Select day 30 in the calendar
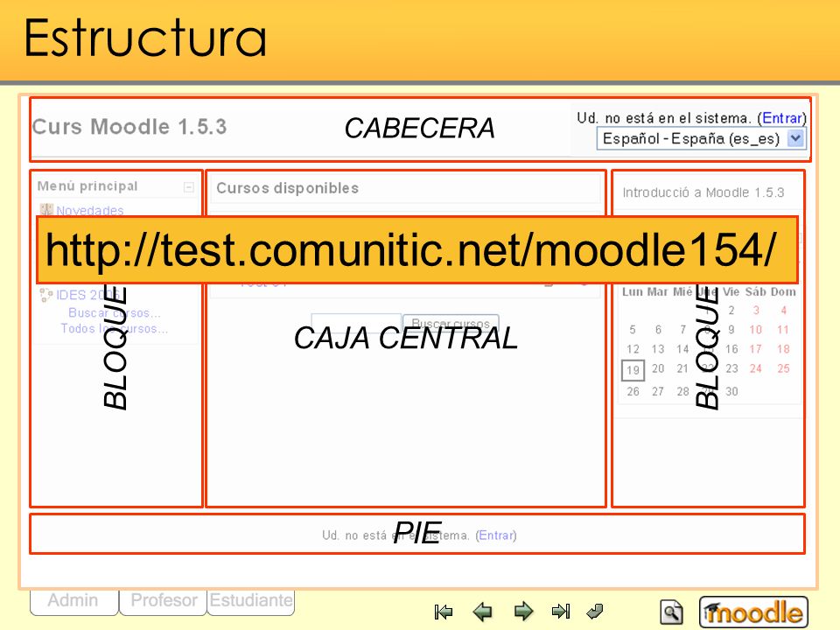The width and height of the screenshot is (840, 630). coord(731,392)
